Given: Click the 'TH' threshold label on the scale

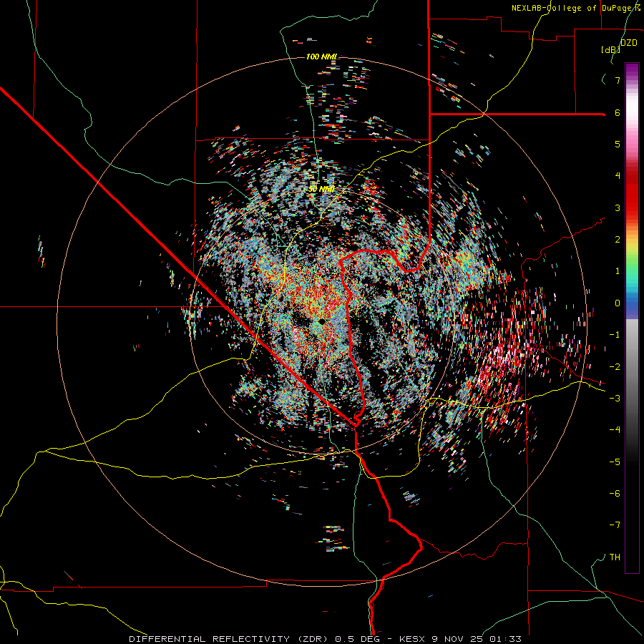Looking at the screenshot, I should pos(615,557).
